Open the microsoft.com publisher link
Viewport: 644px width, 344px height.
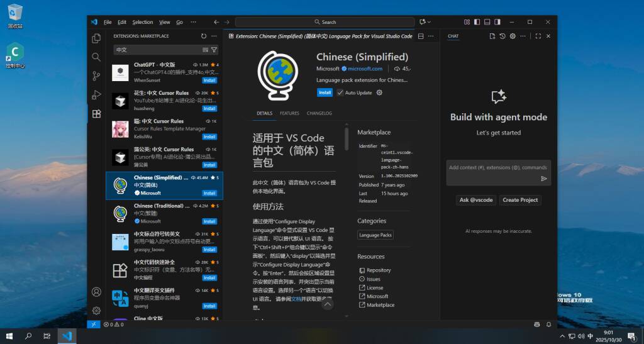click(x=365, y=69)
